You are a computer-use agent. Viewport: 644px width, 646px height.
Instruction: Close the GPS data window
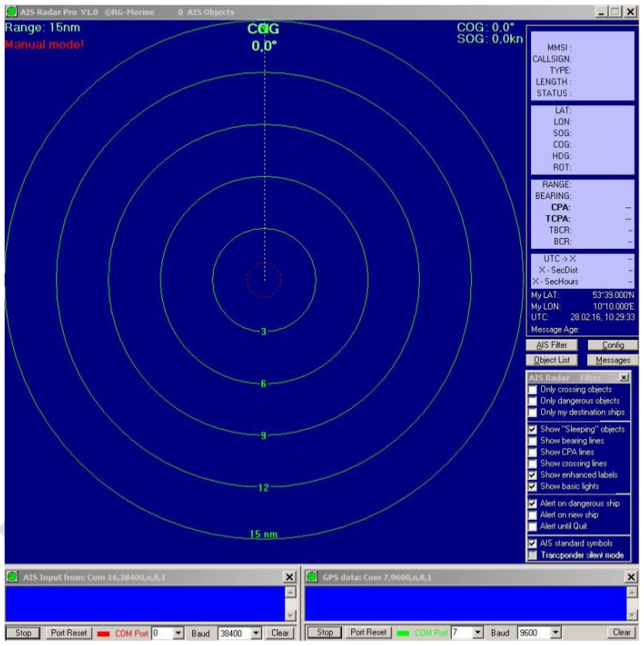[x=631, y=577]
